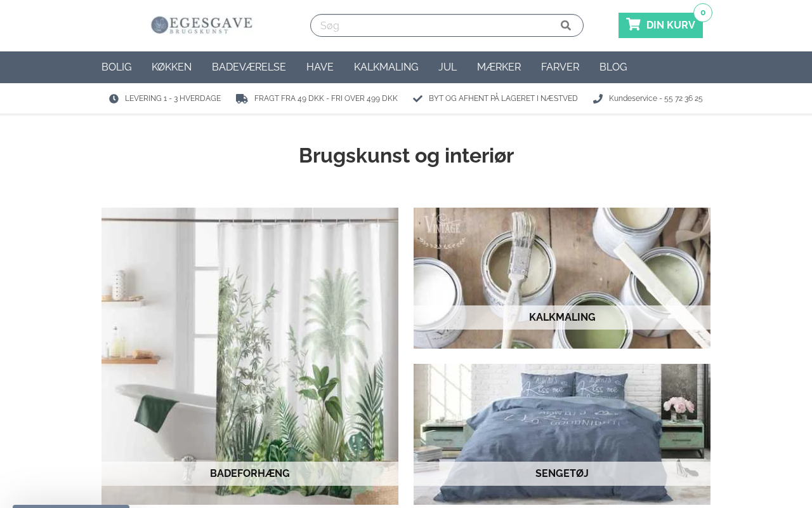This screenshot has width=812, height=508.
Task: Open the JUL menu item
Action: [448, 67]
